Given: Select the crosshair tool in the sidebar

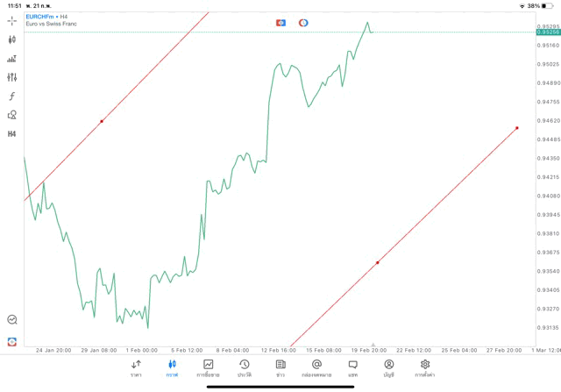Looking at the screenshot, I should point(12,20).
